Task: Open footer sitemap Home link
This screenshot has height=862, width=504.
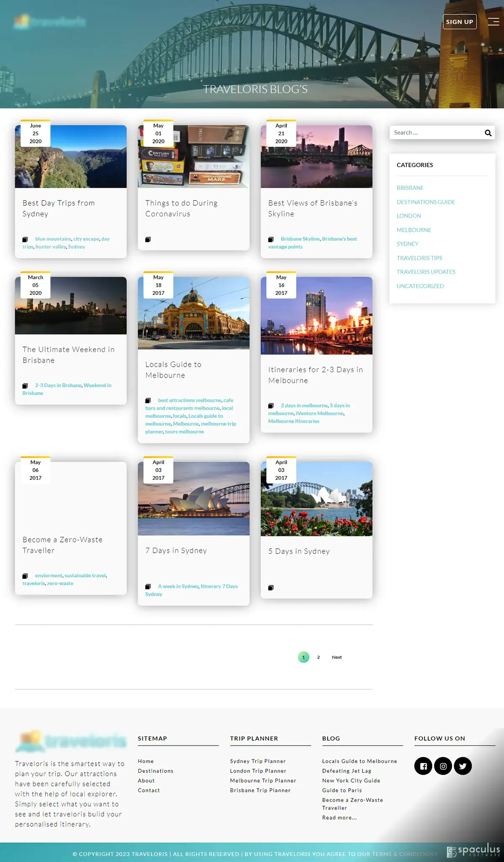Action: pos(146,761)
